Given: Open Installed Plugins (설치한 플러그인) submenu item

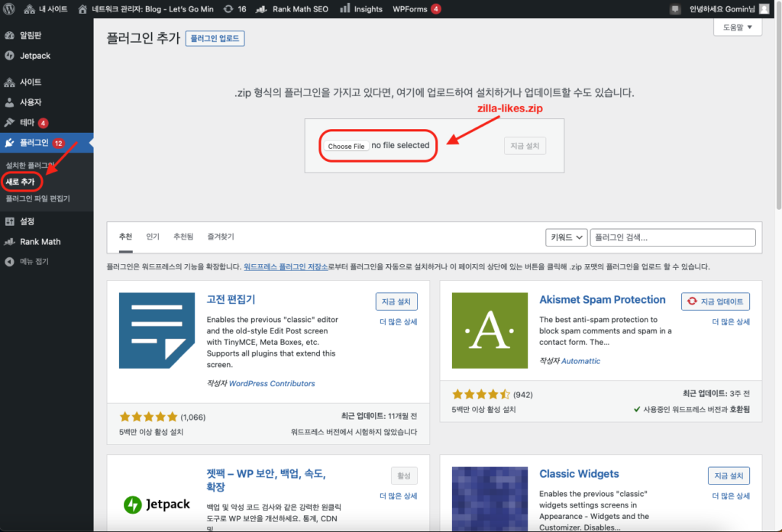Looking at the screenshot, I should 31,165.
